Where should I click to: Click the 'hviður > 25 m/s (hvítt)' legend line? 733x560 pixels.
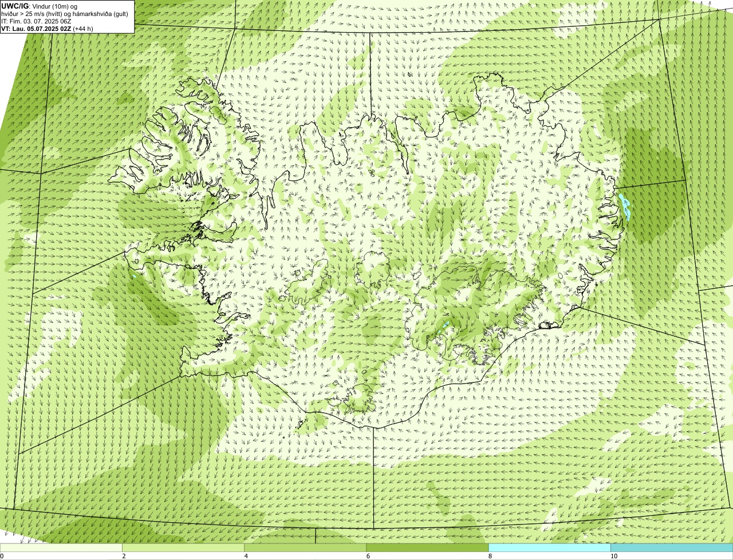[65, 14]
